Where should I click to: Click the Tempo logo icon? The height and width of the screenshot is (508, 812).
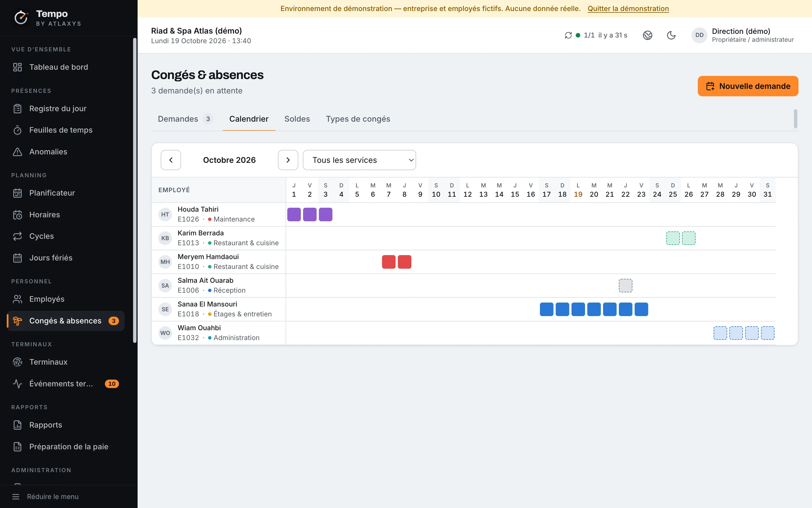point(21,18)
